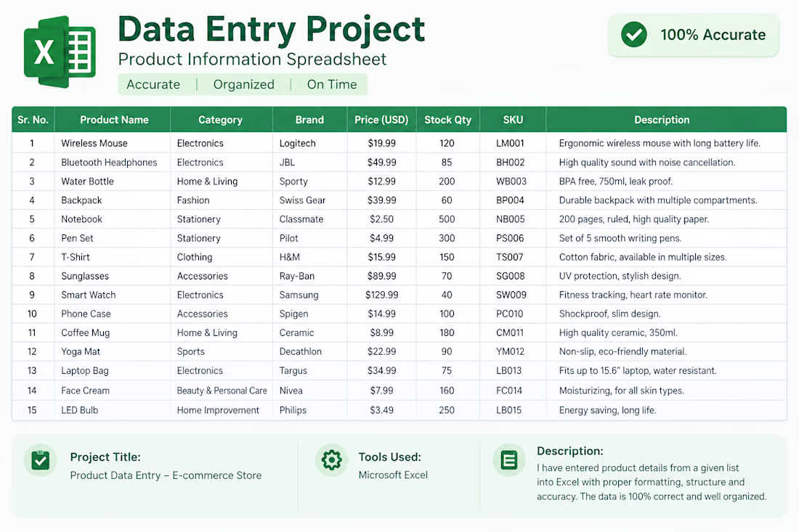Viewport: 799px width, 532px height.
Task: Click the Product Name column header
Action: coord(113,120)
